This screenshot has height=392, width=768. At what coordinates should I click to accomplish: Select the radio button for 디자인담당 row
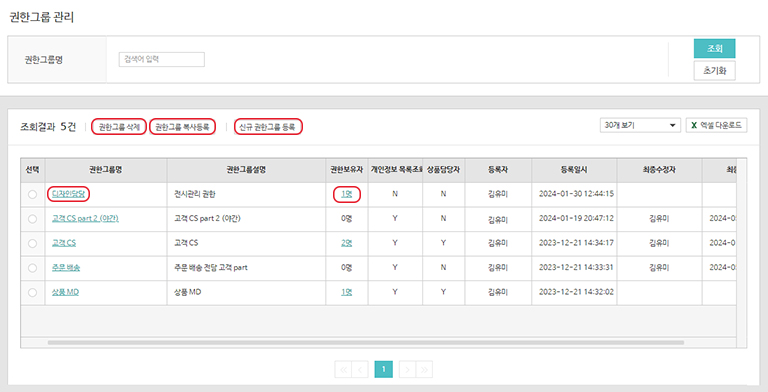click(x=32, y=195)
